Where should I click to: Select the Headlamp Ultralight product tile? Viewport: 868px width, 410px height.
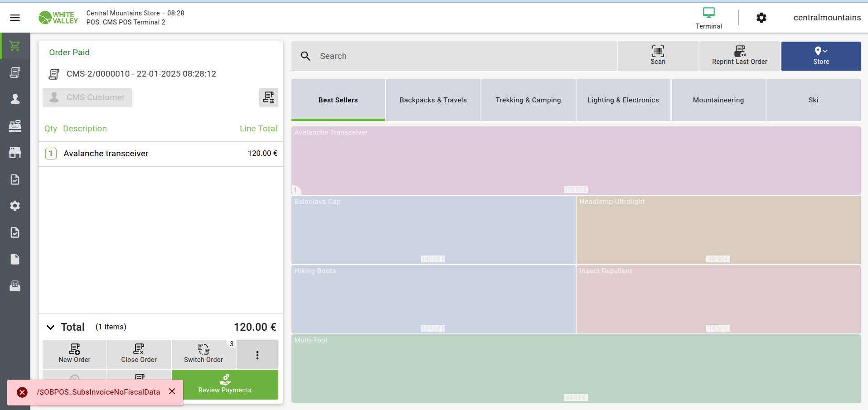click(718, 230)
